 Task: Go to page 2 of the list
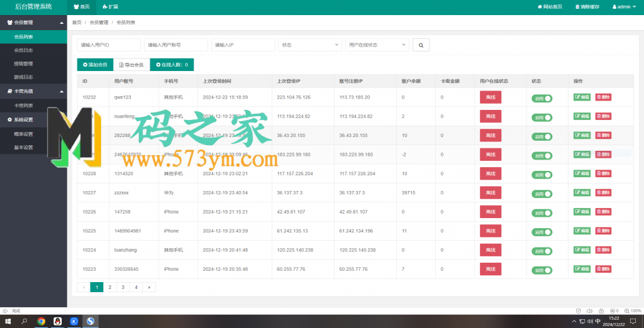[x=109, y=287]
